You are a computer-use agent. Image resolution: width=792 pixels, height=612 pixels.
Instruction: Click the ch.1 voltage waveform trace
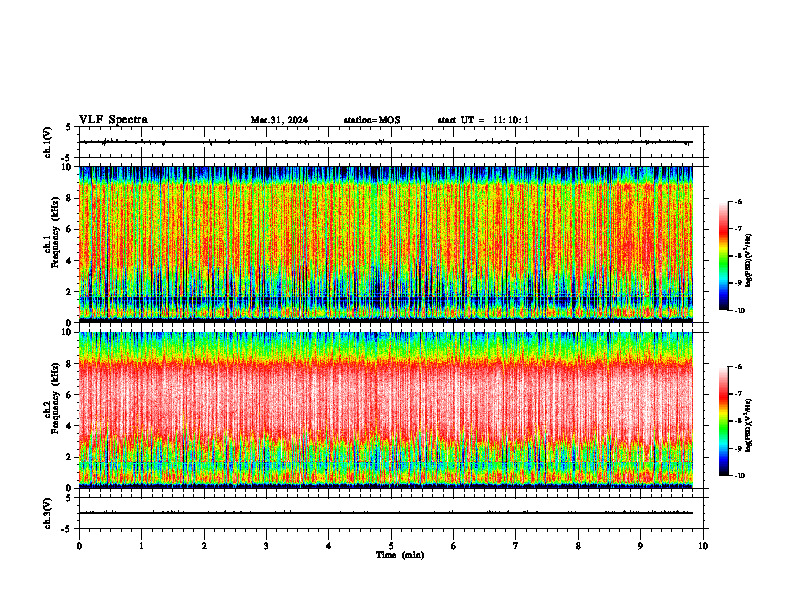[386, 142]
